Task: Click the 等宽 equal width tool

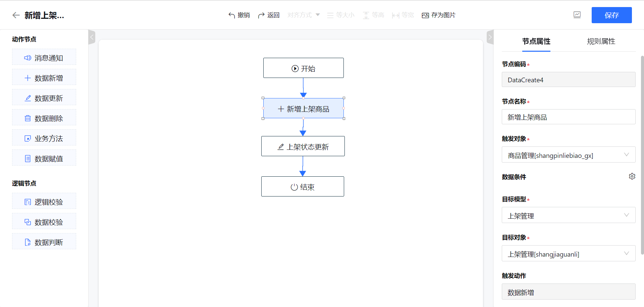Action: point(403,15)
